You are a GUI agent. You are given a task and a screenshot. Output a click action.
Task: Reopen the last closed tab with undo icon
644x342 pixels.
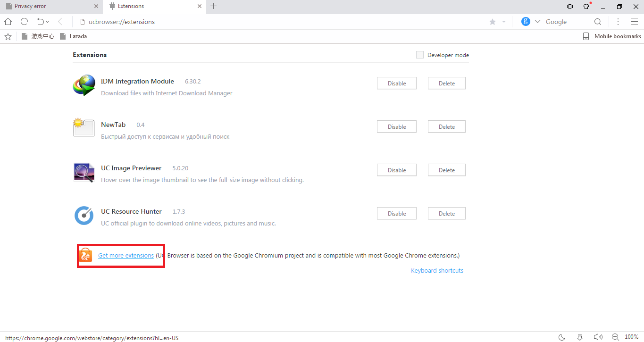coord(41,22)
